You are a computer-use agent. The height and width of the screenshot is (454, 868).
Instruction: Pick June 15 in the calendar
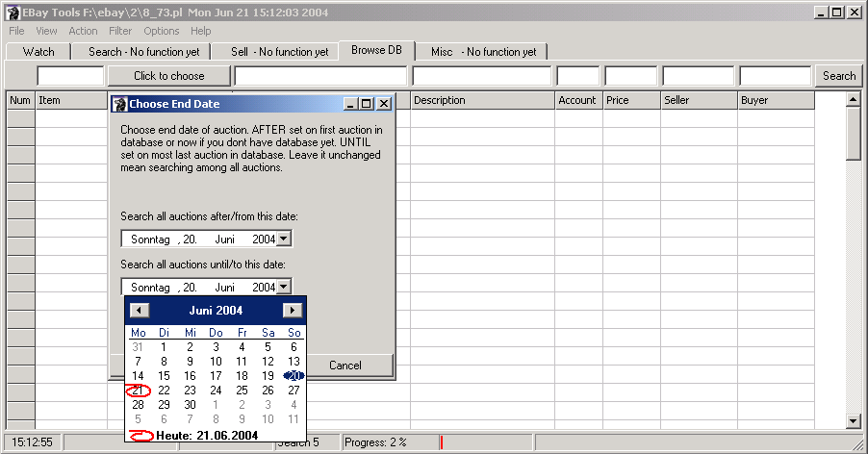pyautogui.click(x=165, y=376)
